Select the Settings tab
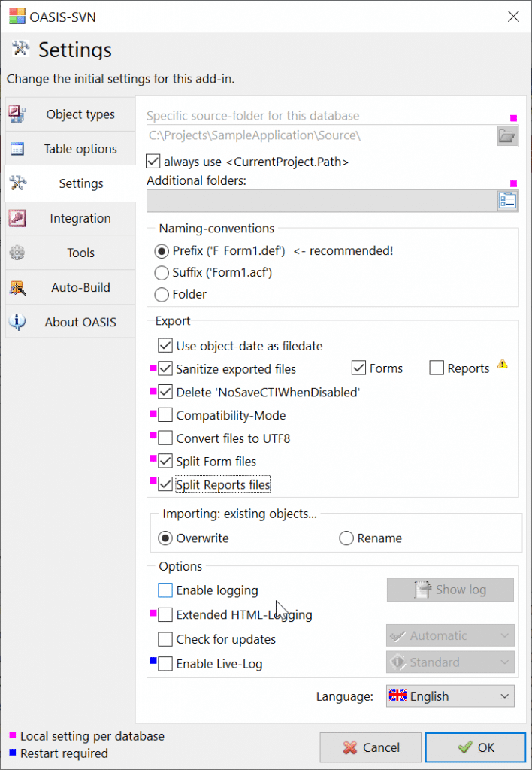 point(70,183)
